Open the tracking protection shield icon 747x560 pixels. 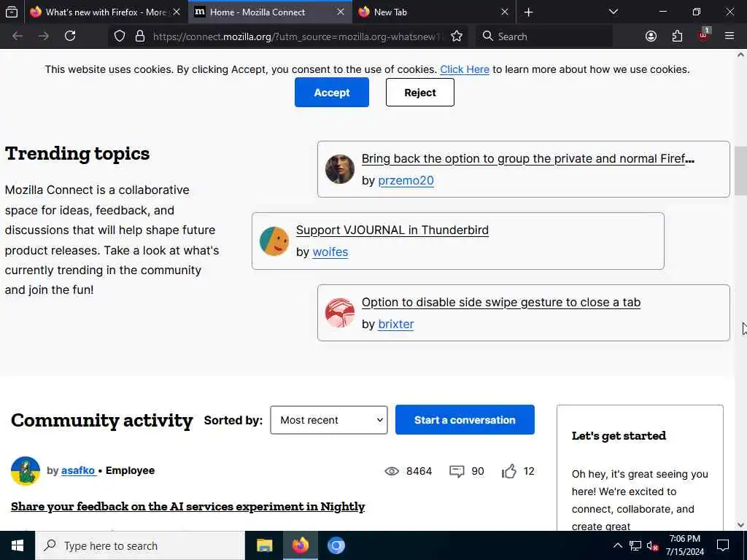pos(120,36)
